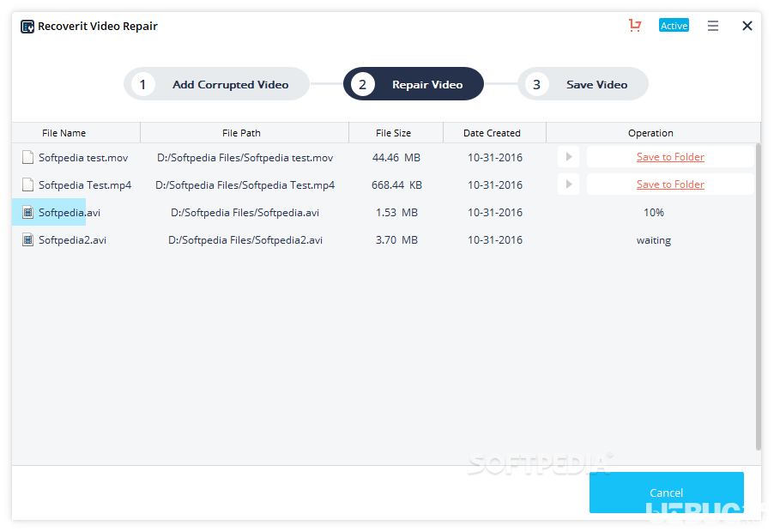Cancel the repair process
Viewport: 774px width, 532px height.
[x=667, y=492]
